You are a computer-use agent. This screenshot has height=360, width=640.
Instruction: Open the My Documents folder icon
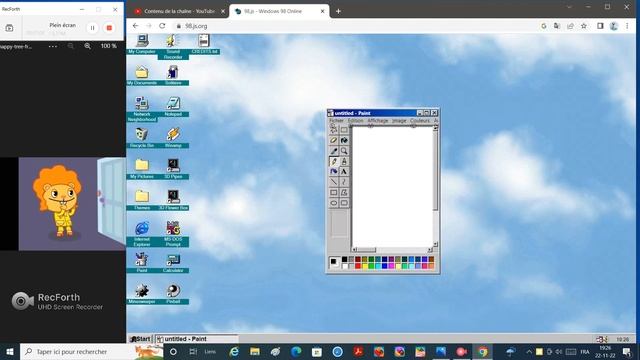(x=142, y=75)
